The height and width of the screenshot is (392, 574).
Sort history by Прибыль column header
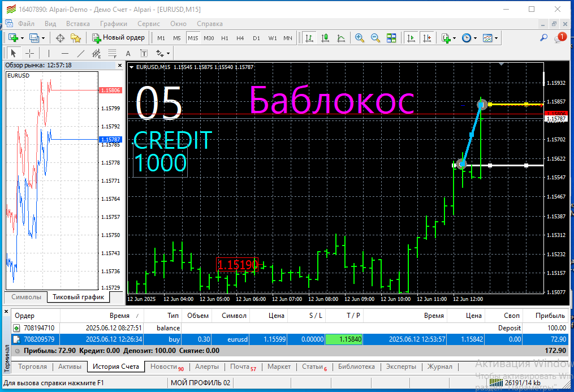545,316
